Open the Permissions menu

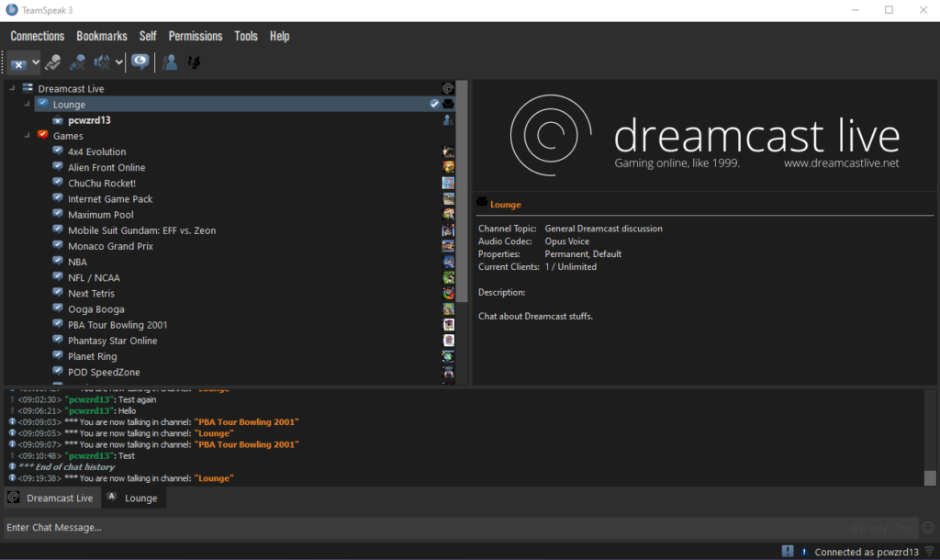click(x=196, y=36)
